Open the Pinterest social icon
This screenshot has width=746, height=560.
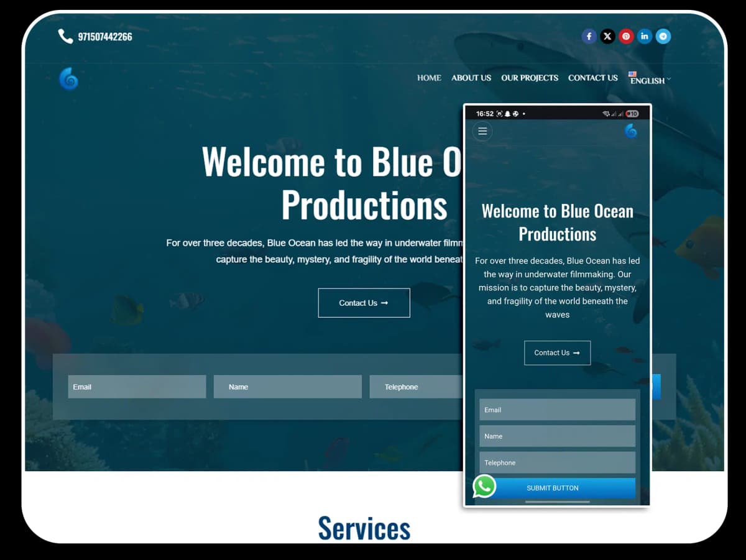(x=626, y=36)
